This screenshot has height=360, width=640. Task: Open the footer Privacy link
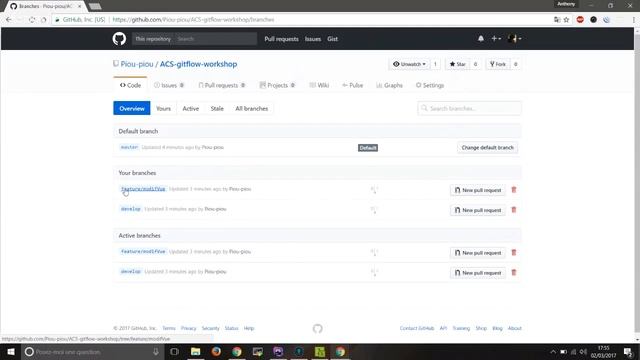click(x=189, y=328)
